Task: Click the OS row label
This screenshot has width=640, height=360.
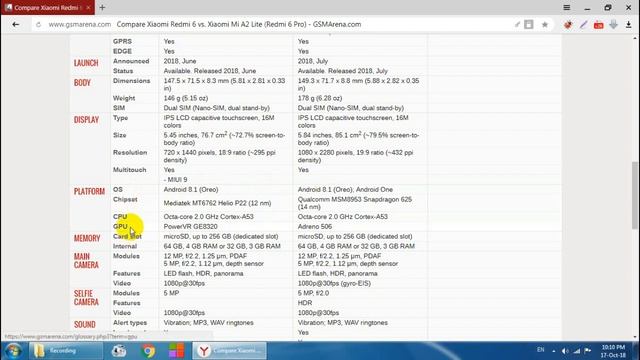Action: point(118,190)
